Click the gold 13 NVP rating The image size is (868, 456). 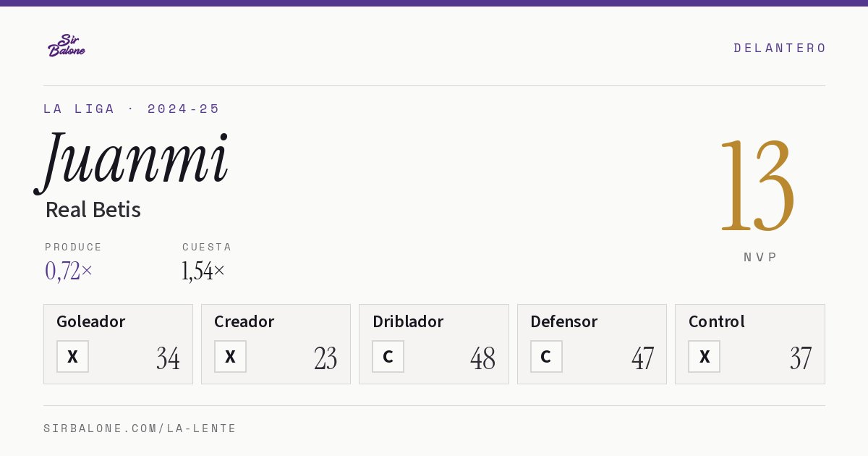[x=757, y=186]
